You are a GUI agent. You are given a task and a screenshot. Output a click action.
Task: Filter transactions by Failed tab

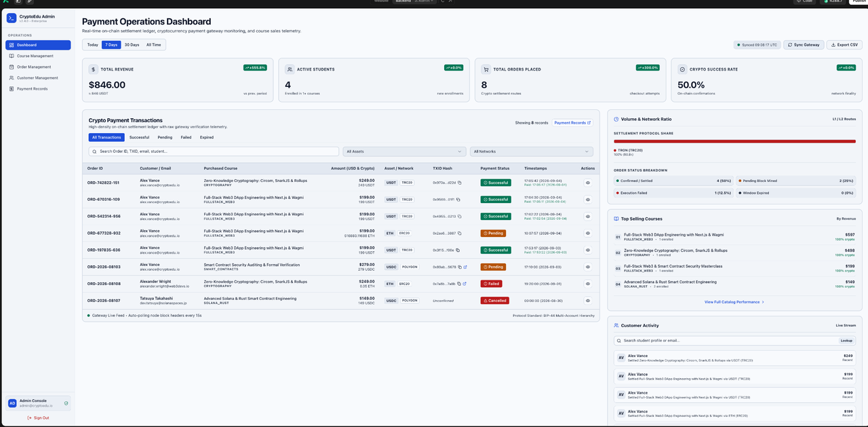coord(186,137)
